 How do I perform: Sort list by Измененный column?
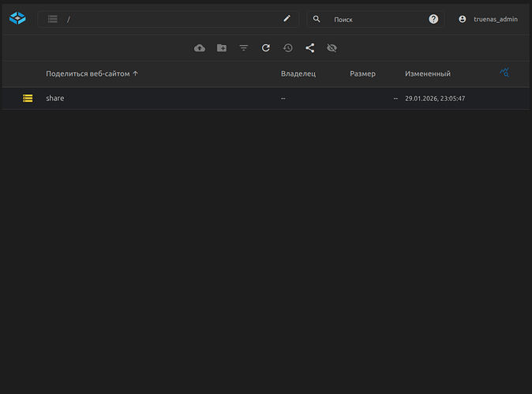[x=427, y=73]
